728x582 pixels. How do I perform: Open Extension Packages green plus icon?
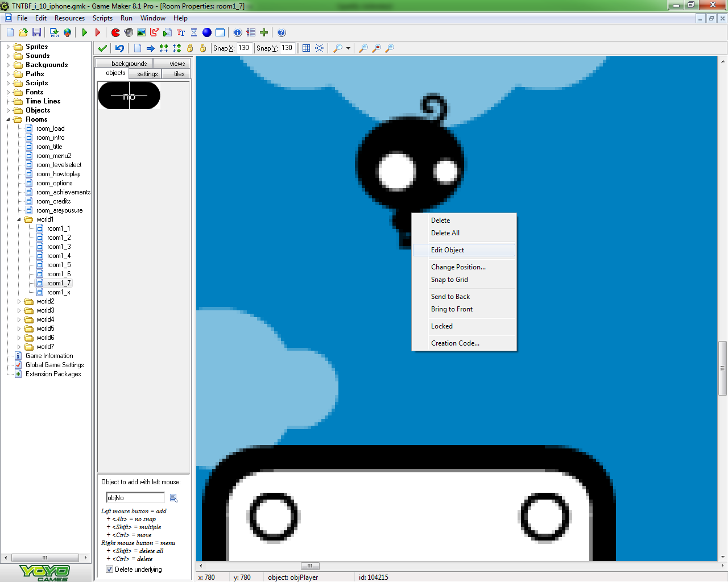click(x=264, y=32)
